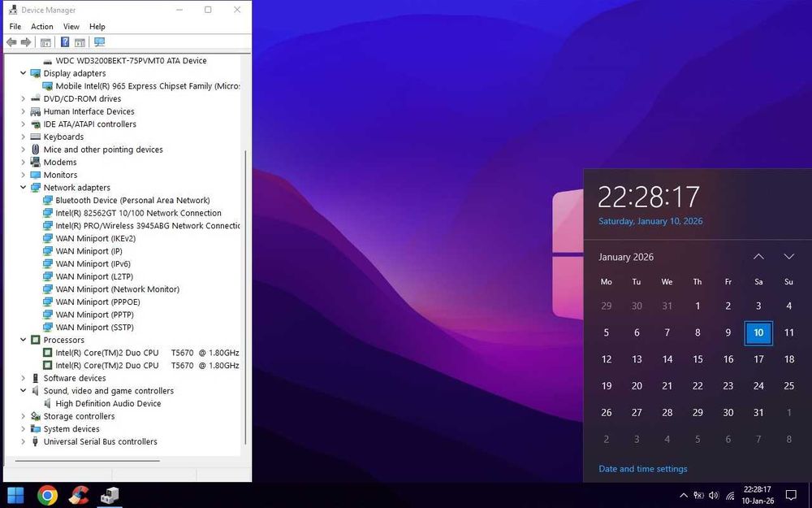Click the Human Interface Devices icon
The height and width of the screenshot is (508, 812).
pos(35,111)
